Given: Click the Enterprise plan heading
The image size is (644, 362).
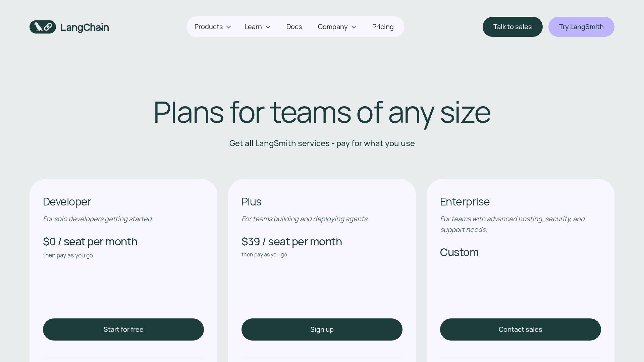Looking at the screenshot, I should [x=465, y=202].
